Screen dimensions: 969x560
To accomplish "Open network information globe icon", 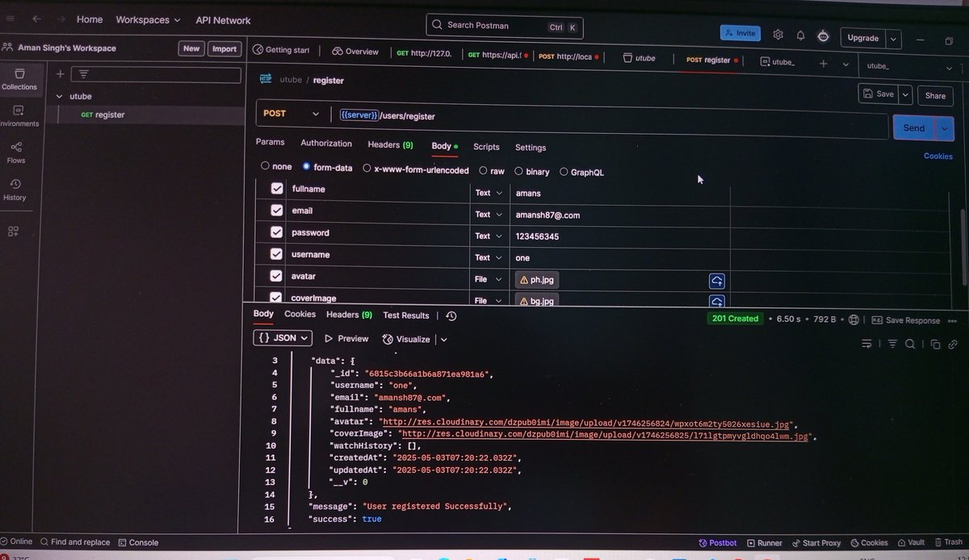I will click(x=853, y=320).
